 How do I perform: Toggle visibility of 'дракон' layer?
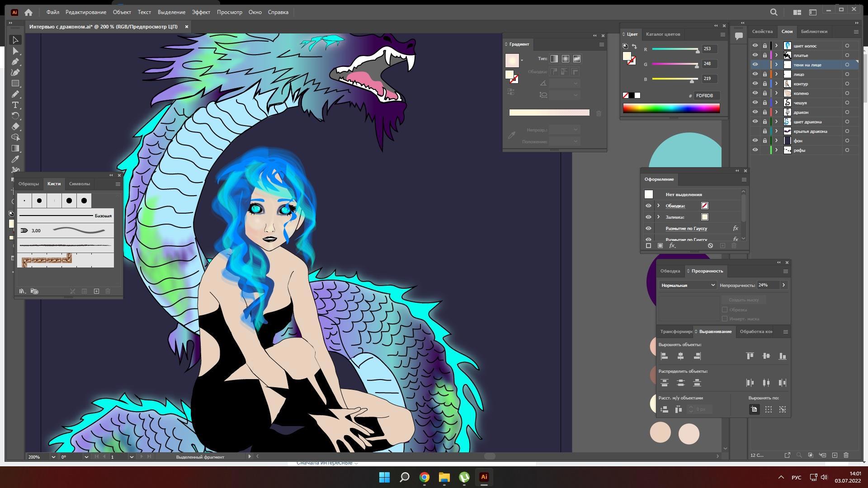755,112
